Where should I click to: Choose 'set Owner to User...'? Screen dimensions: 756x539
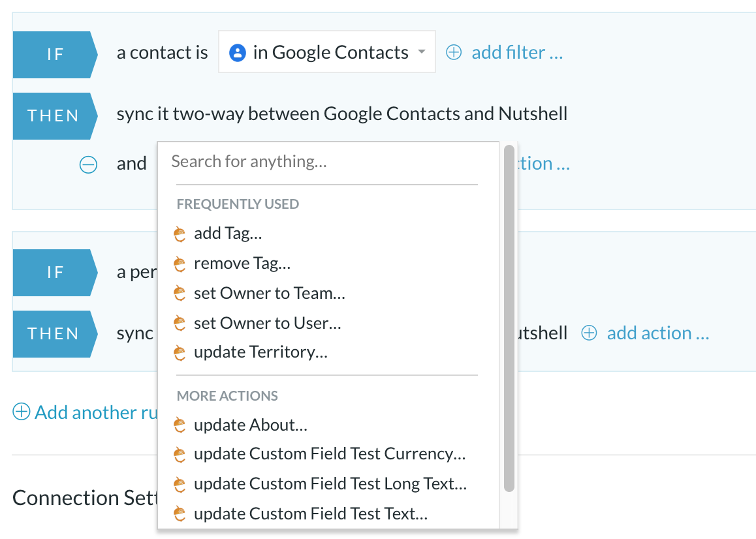267,323
